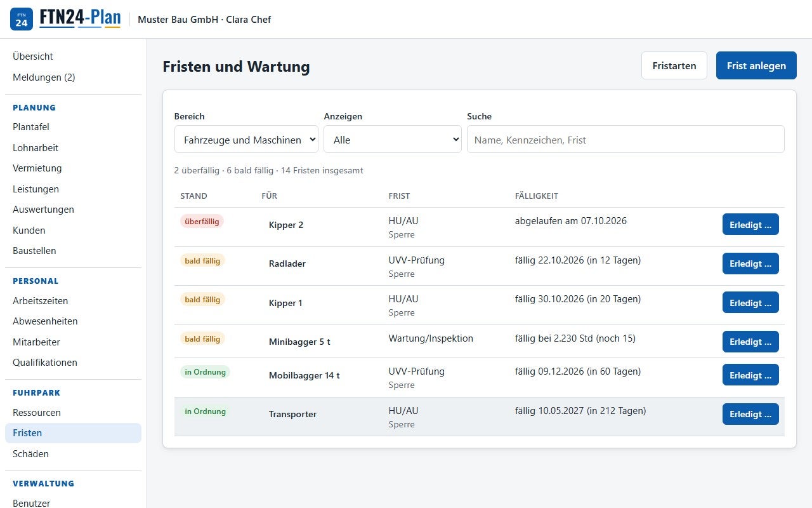Click the Radlader name cell
Screen dimensions: 812x508
(x=287, y=264)
